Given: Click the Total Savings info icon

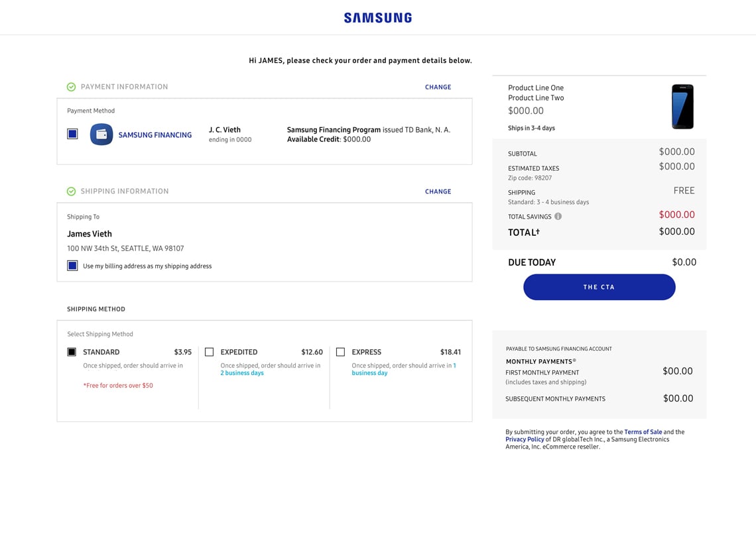Looking at the screenshot, I should pyautogui.click(x=558, y=217).
